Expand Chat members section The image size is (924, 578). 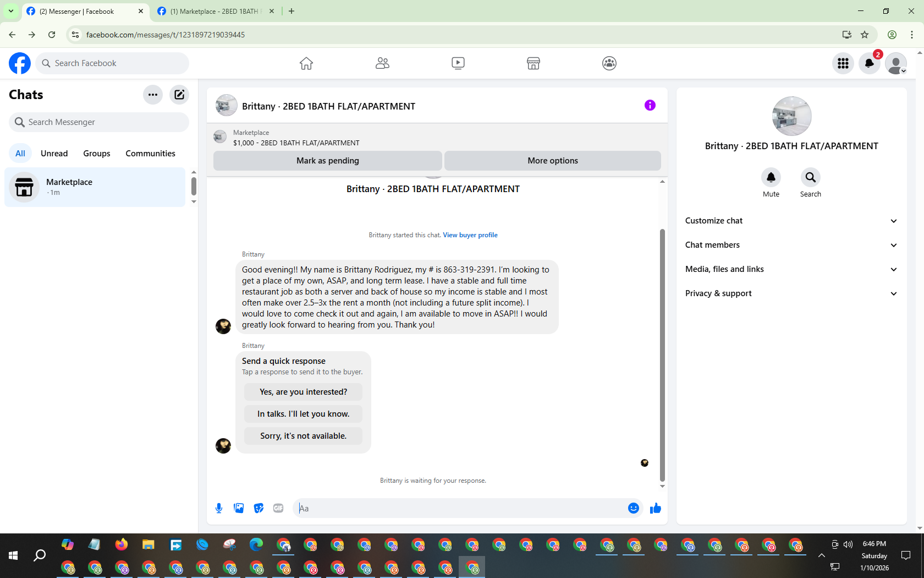[791, 245]
